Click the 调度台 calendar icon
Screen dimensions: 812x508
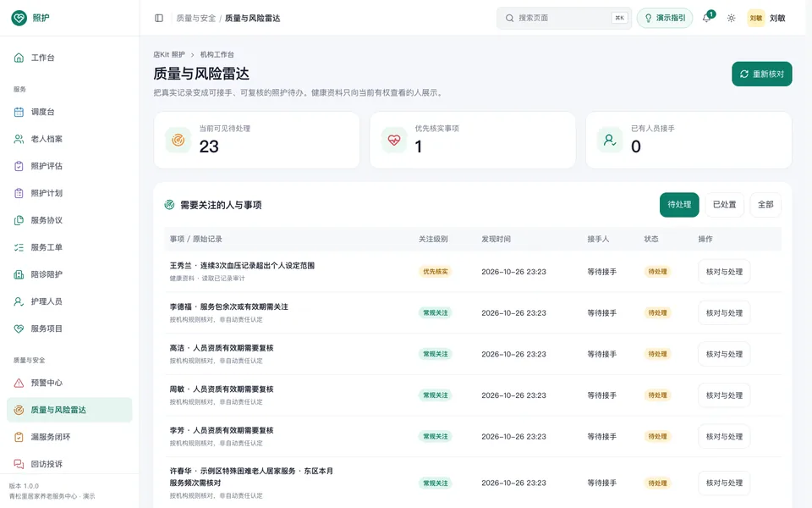(x=19, y=112)
